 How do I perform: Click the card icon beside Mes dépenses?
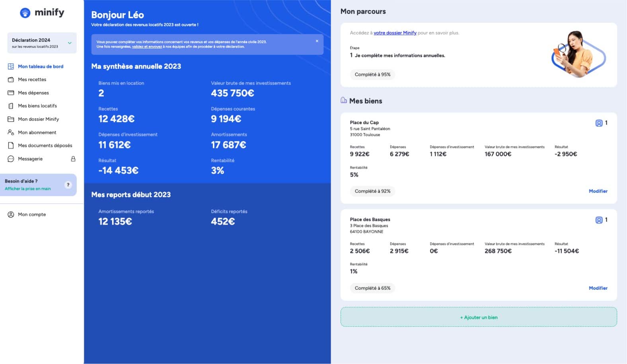click(11, 93)
